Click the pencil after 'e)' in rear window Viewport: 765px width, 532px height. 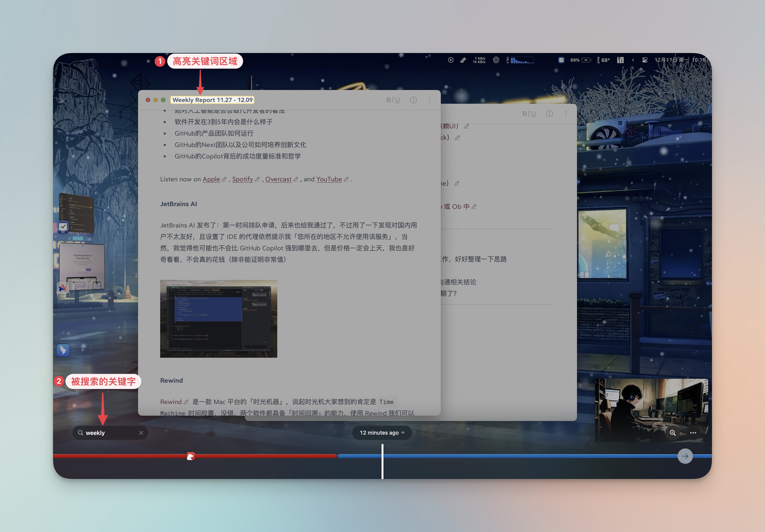pyautogui.click(x=457, y=184)
